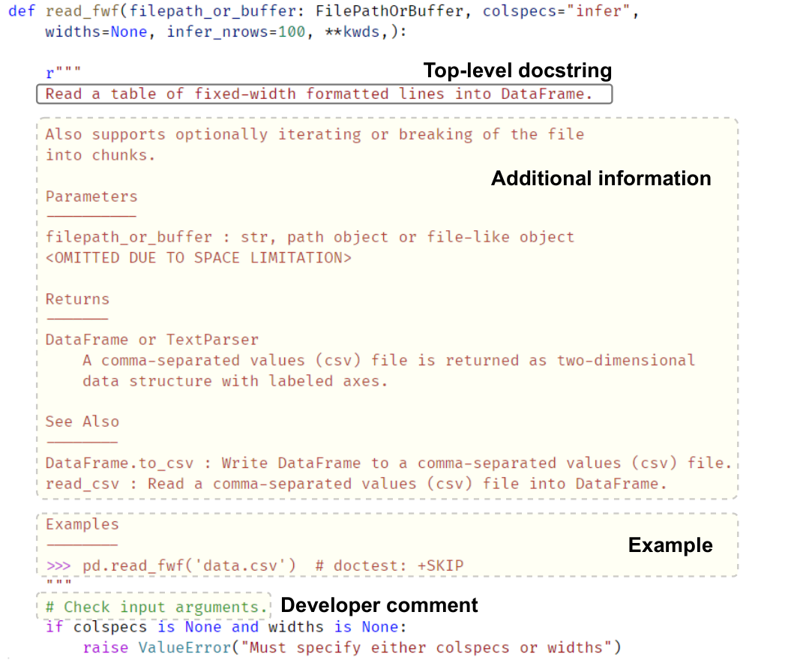The height and width of the screenshot is (672, 785).
Task: Click the "into chunks." line
Action: click(x=100, y=155)
